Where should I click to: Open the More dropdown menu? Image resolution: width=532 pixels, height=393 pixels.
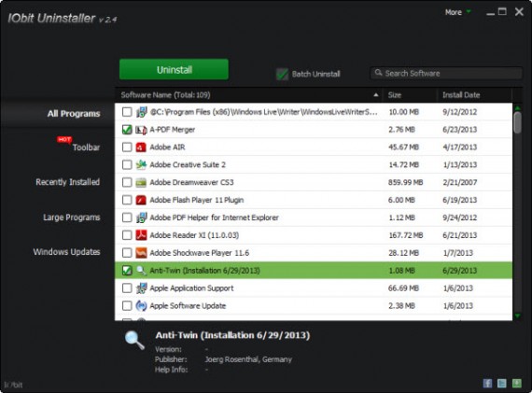click(458, 12)
